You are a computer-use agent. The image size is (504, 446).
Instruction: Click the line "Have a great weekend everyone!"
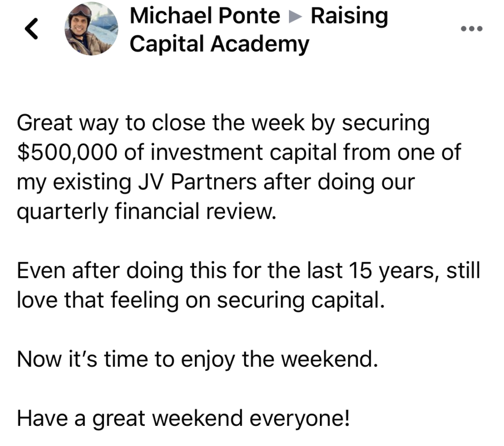tap(183, 418)
